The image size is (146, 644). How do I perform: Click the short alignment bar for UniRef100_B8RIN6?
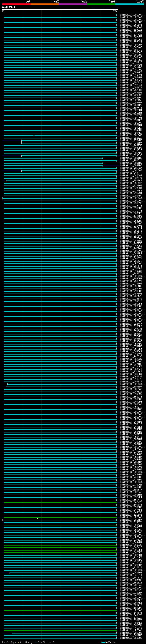point(53,158)
